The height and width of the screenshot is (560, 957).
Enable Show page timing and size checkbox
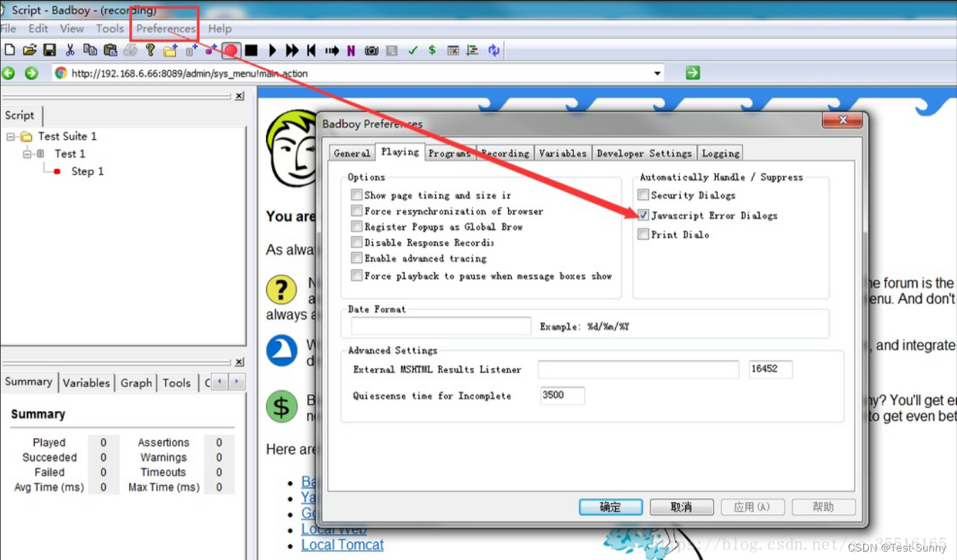(x=357, y=195)
